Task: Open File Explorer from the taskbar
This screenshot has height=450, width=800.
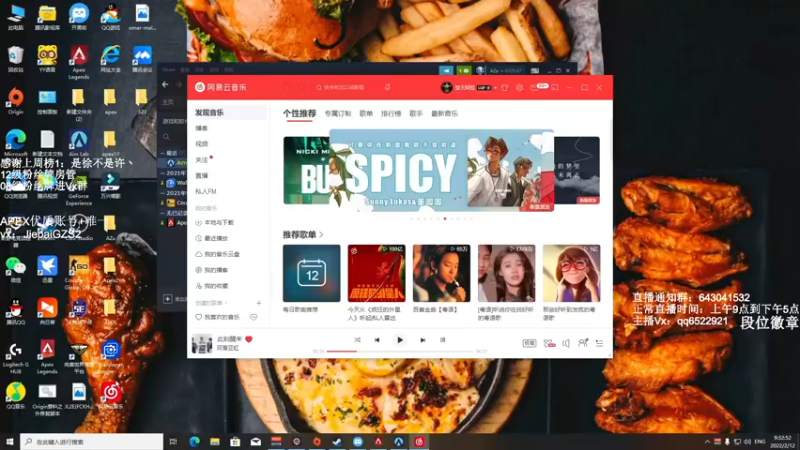Action: (x=215, y=441)
